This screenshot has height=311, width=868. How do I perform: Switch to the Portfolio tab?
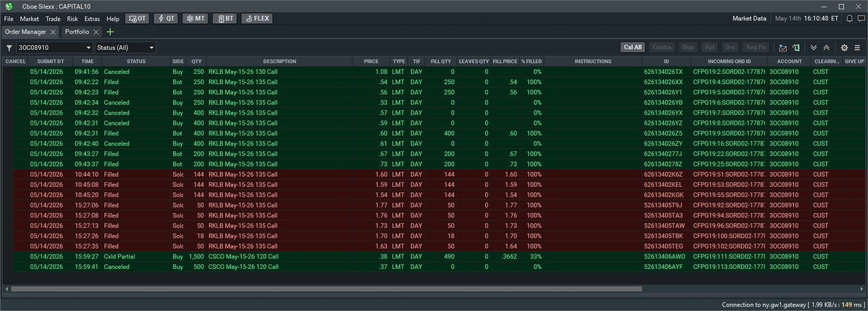coord(77,32)
